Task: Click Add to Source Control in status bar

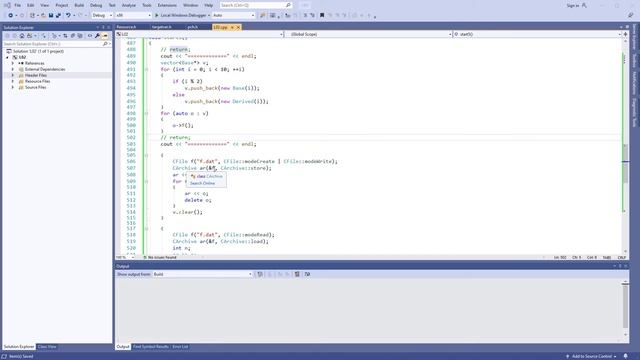Action: coord(591,356)
